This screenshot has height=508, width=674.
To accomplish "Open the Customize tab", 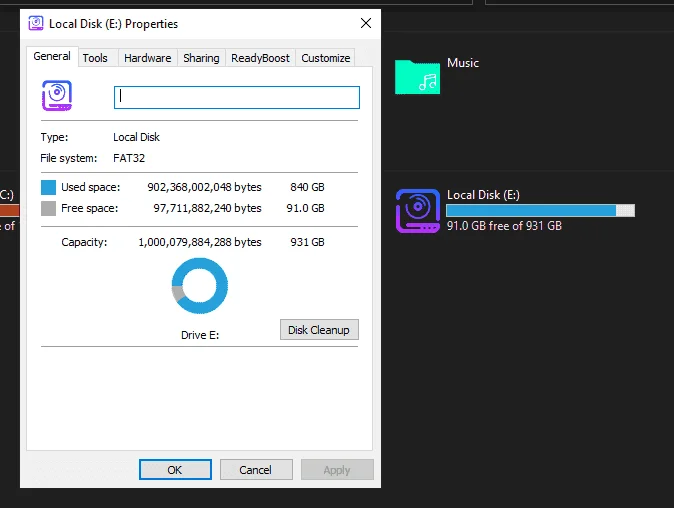I will pyautogui.click(x=325, y=58).
